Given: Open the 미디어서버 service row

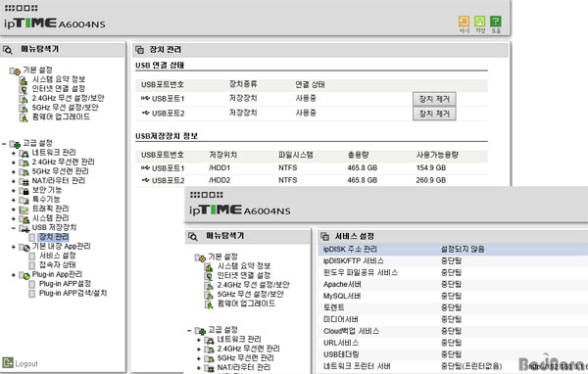Looking at the screenshot, I should 454,319.
